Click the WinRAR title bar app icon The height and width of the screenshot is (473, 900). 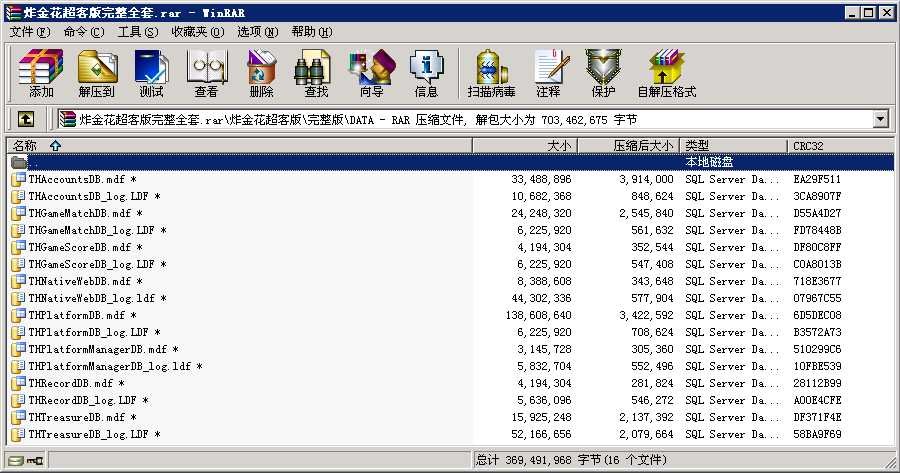[13, 13]
